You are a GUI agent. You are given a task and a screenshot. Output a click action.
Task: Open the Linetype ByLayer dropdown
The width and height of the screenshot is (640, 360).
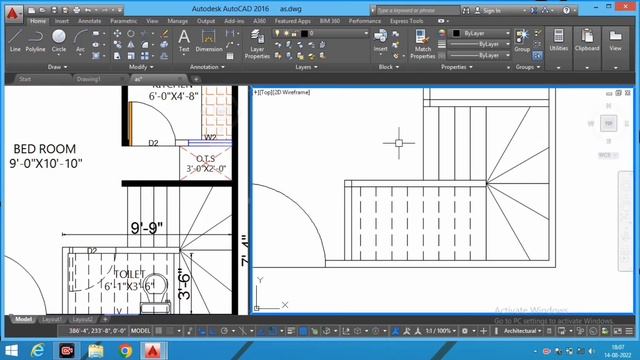coord(480,55)
